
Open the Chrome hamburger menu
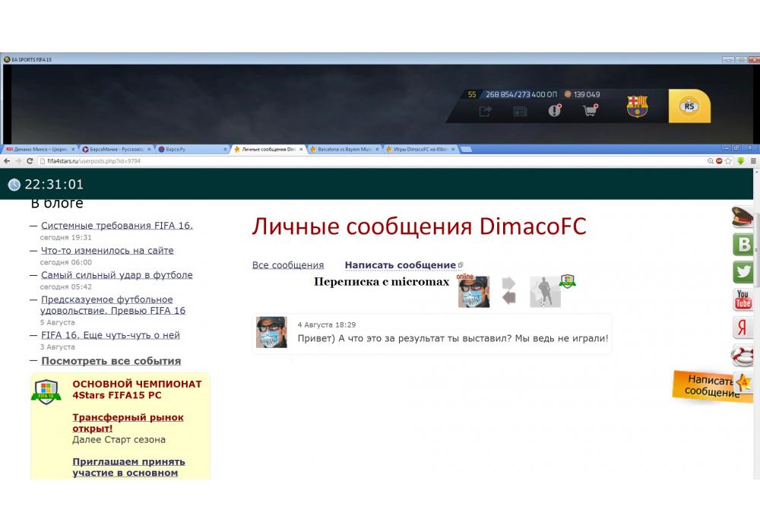point(753,161)
